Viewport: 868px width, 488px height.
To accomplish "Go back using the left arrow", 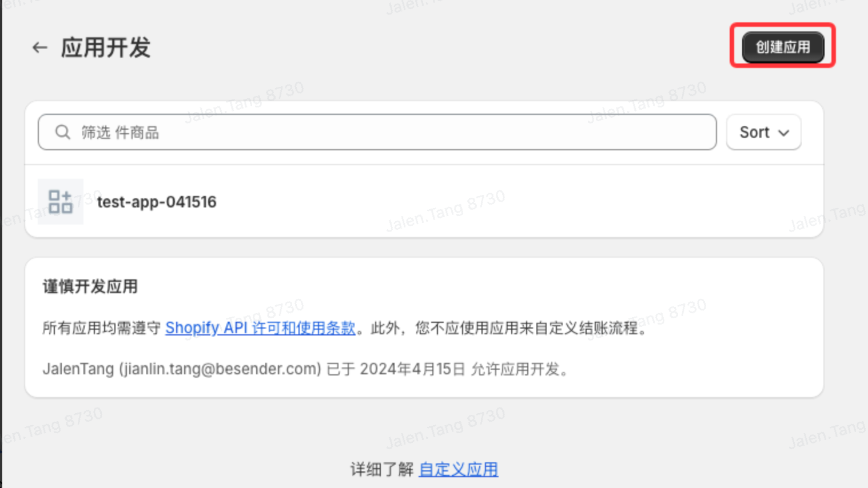I will point(39,47).
